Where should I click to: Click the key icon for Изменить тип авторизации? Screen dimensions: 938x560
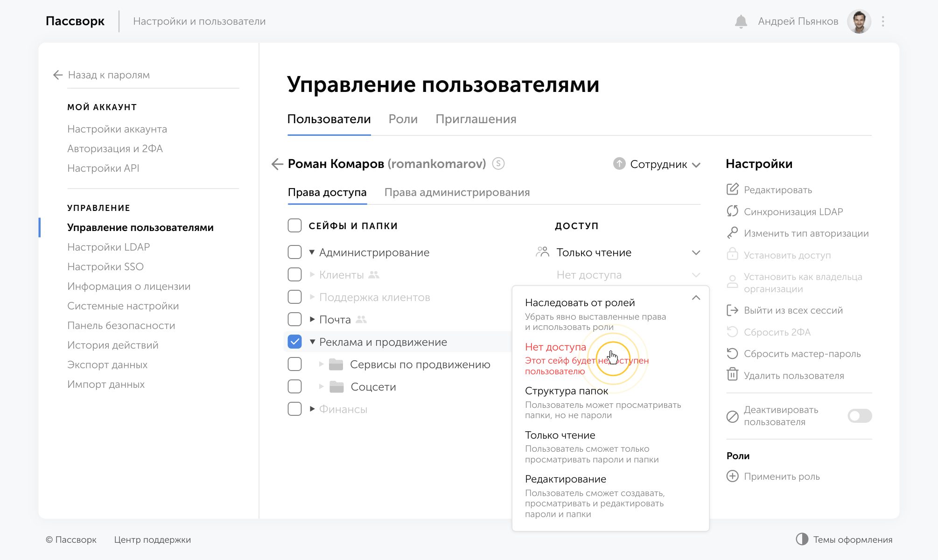(x=732, y=233)
